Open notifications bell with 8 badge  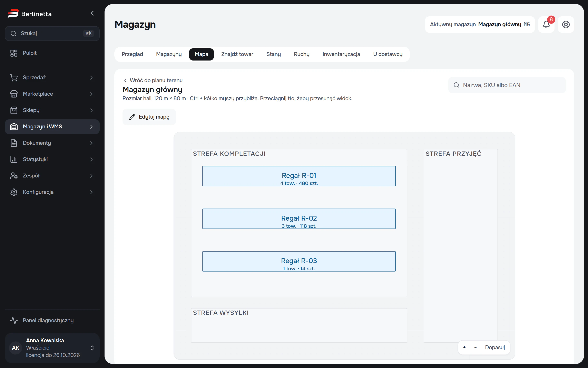point(546,25)
